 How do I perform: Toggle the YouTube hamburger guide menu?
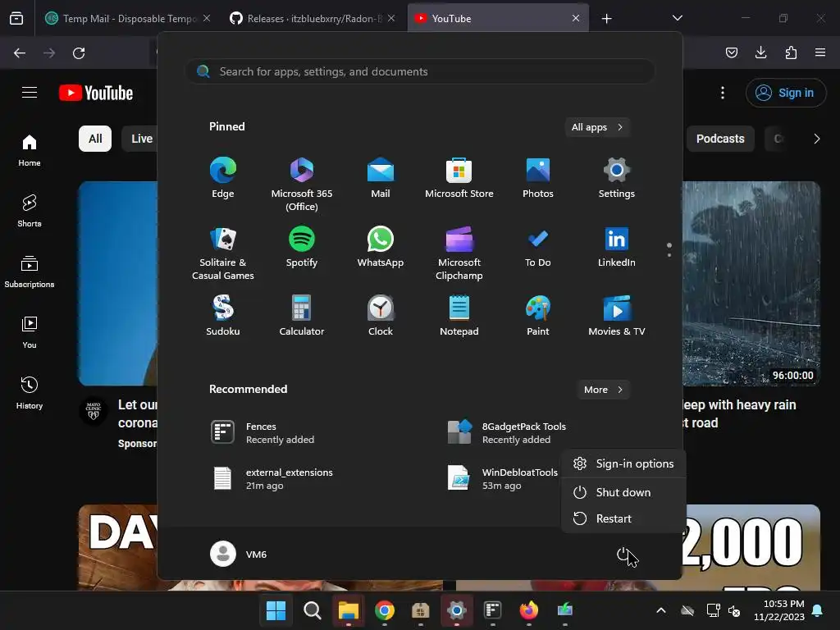(30, 92)
